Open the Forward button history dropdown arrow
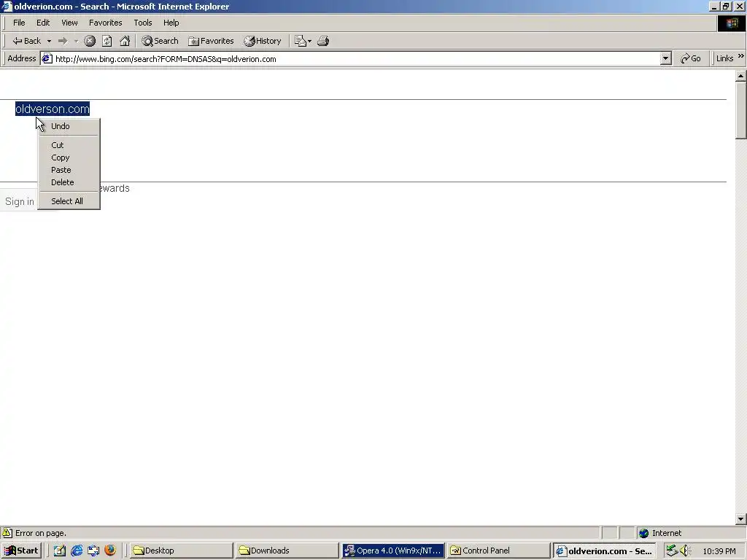The height and width of the screenshot is (560, 747). point(76,41)
